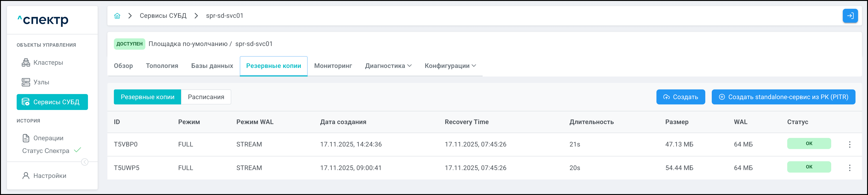Click Создать standalone-сервис из РК (PITR)

(783, 97)
